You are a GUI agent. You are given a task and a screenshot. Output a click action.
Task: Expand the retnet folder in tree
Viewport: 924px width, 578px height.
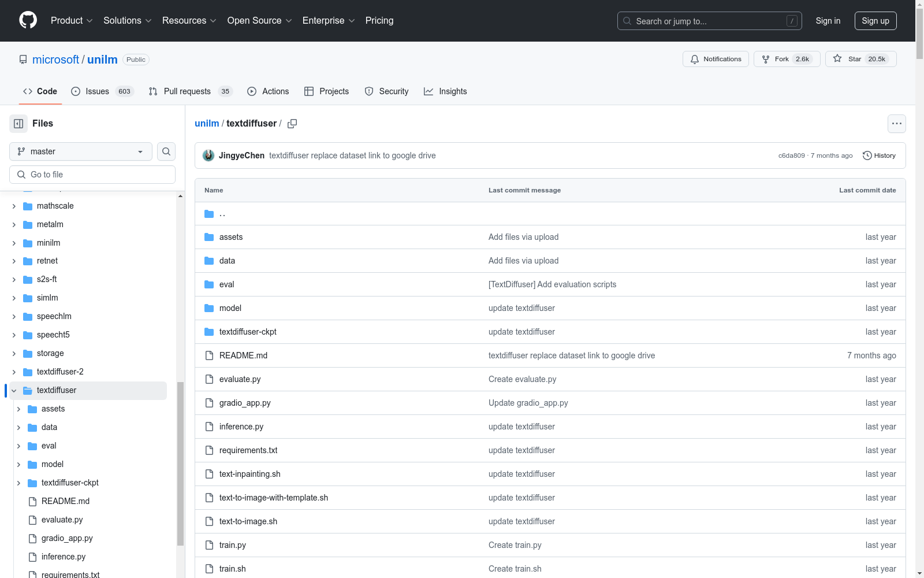pos(14,261)
